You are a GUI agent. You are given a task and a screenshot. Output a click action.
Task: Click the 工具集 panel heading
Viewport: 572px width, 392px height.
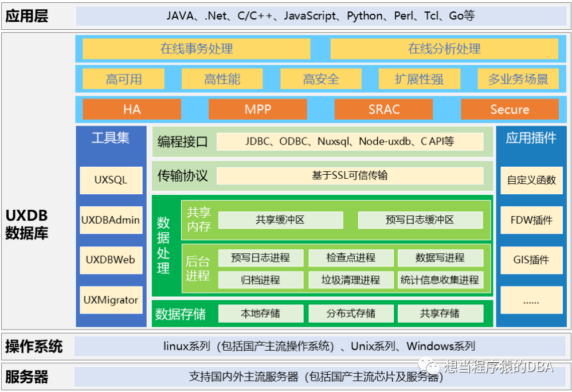[x=111, y=138]
